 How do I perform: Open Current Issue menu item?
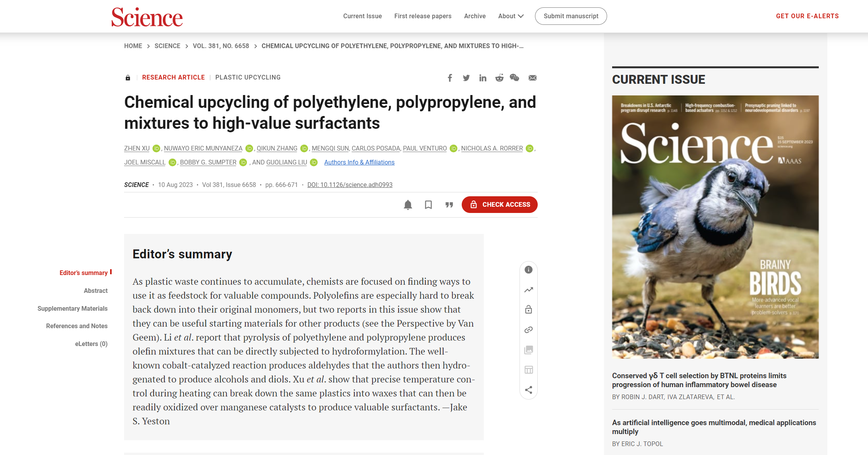pos(362,16)
